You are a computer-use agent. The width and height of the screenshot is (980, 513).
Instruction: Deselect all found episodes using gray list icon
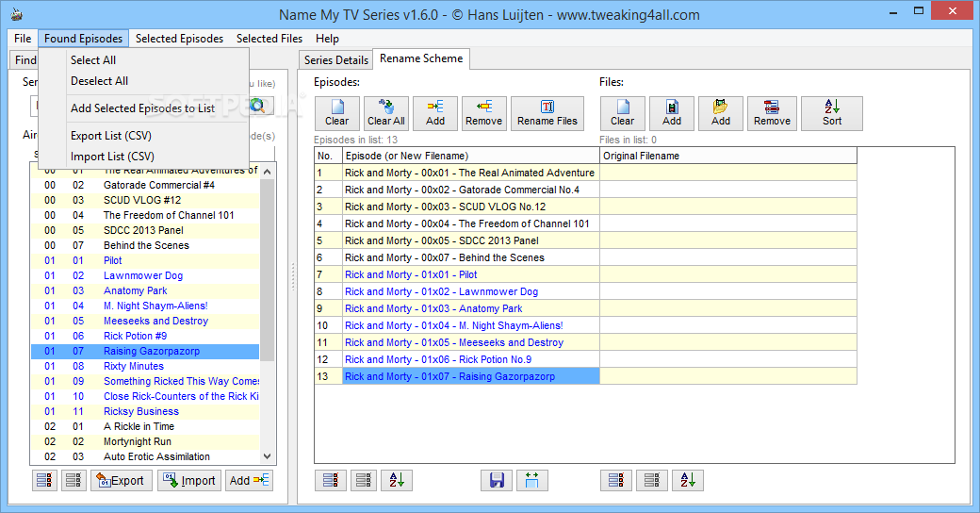point(73,481)
